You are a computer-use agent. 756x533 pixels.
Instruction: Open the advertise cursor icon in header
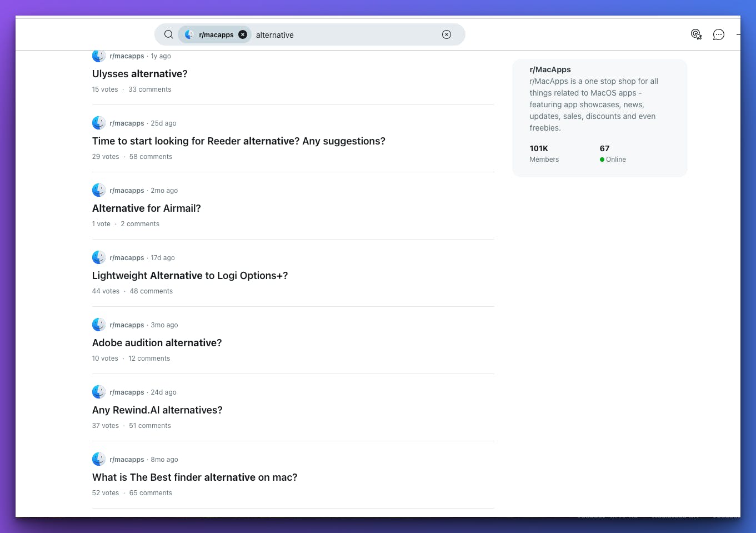(x=696, y=34)
